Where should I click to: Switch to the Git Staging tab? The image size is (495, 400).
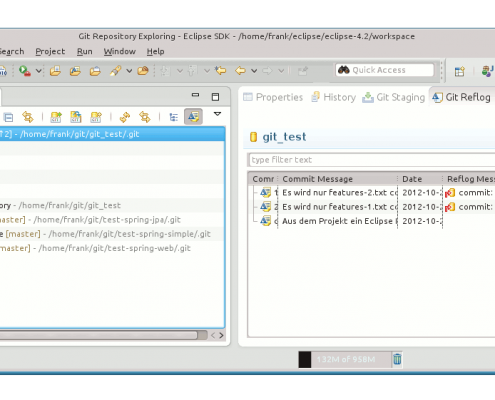click(x=394, y=97)
